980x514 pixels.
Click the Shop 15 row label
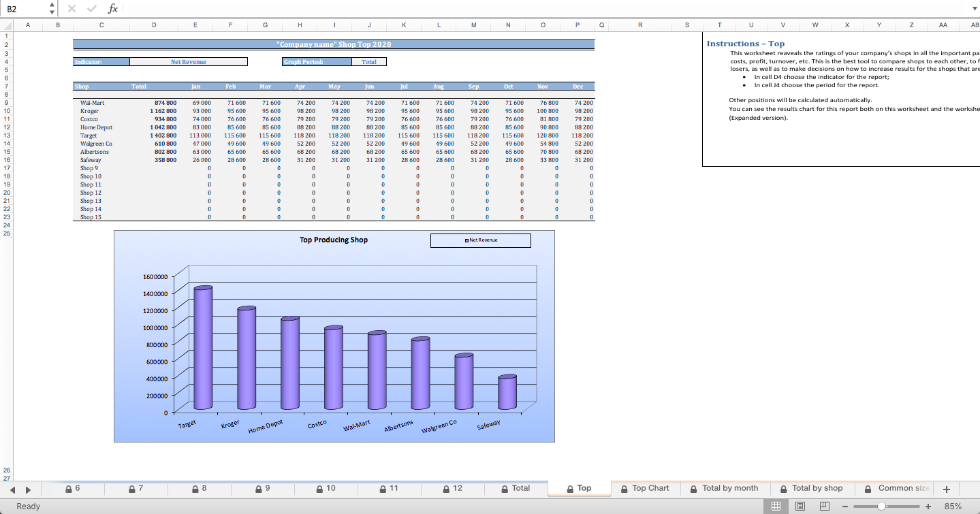click(x=91, y=217)
